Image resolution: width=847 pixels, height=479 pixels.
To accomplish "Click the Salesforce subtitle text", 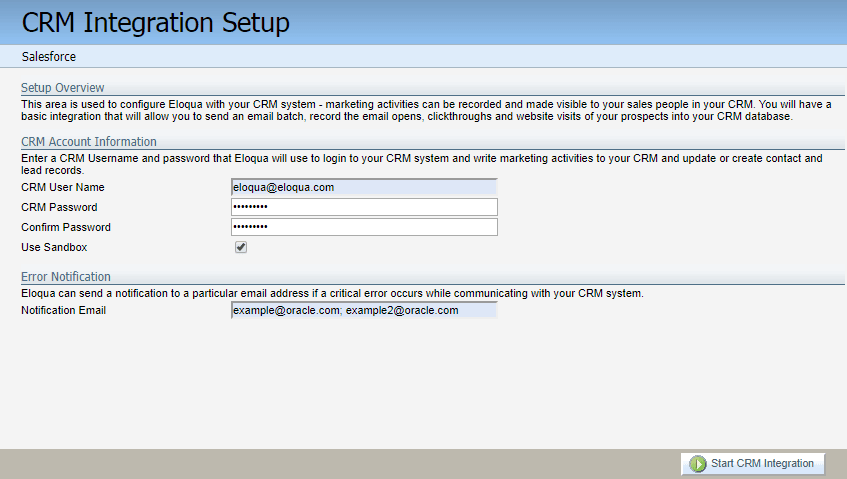I will pyautogui.click(x=49, y=57).
